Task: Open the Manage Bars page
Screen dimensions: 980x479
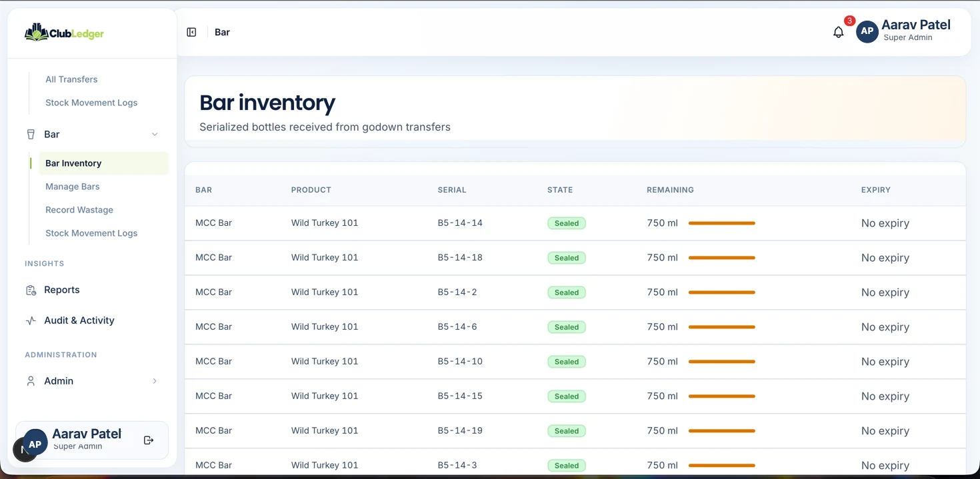Action: [72, 187]
